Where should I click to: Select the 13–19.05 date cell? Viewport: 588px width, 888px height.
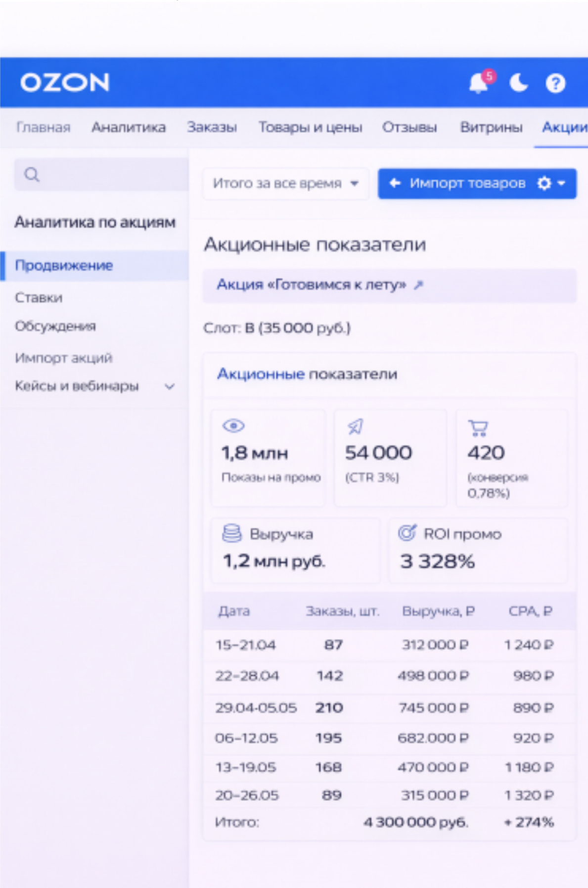tap(245, 767)
